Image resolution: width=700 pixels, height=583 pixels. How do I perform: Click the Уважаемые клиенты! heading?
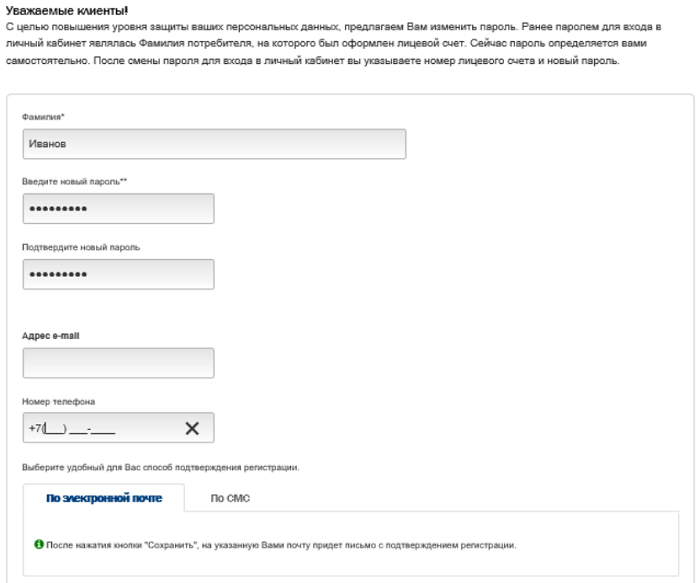65,10
